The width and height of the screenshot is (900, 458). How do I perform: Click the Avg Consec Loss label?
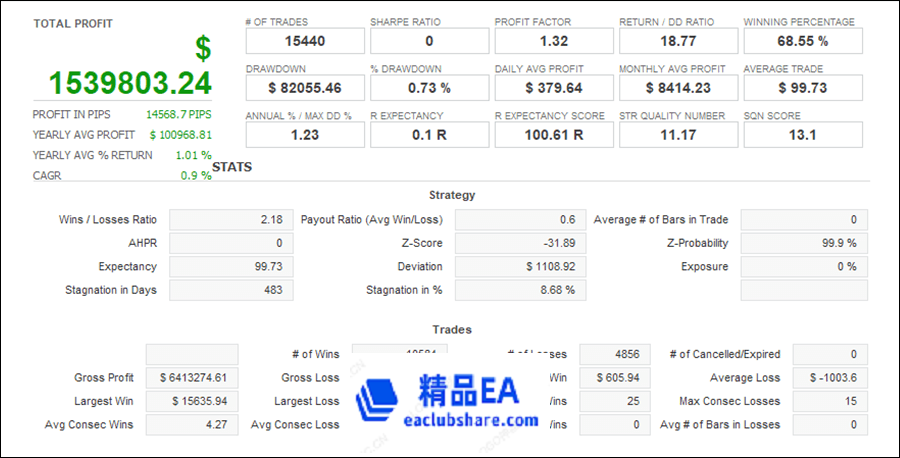coord(295,425)
